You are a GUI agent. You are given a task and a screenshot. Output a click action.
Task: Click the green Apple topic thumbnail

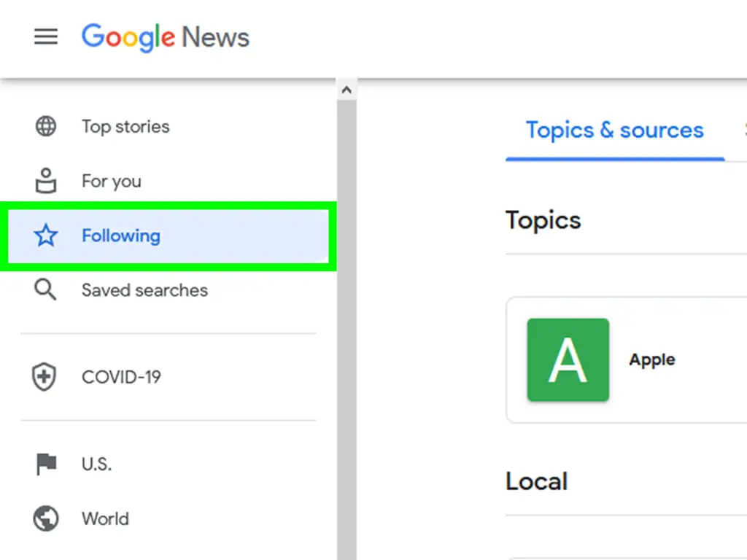(568, 359)
